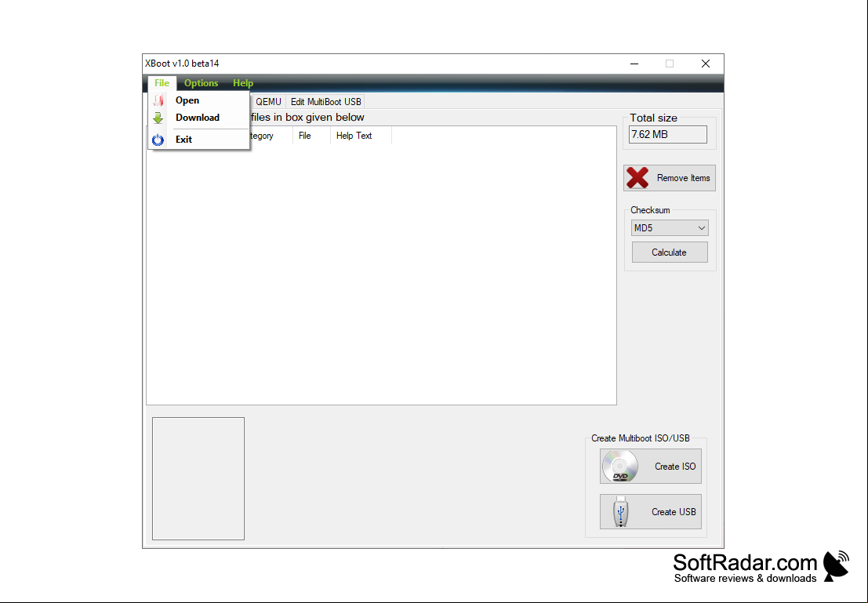The height and width of the screenshot is (603, 868).
Task: Choose Open from the File menu
Action: click(x=198, y=100)
